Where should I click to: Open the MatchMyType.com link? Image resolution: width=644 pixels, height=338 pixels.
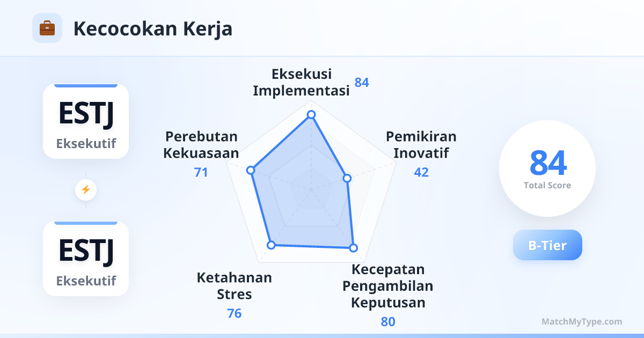[582, 322]
